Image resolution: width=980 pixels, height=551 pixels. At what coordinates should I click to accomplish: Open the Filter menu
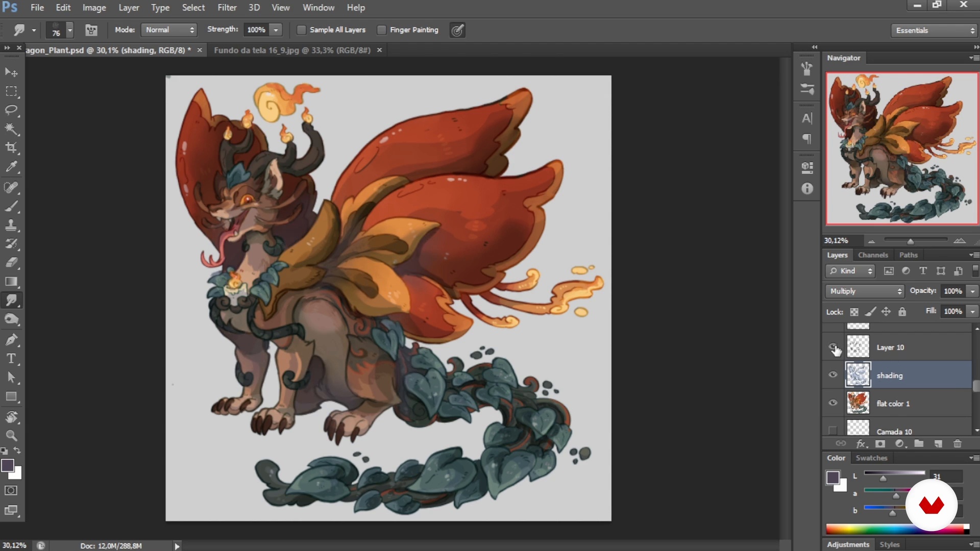(227, 8)
